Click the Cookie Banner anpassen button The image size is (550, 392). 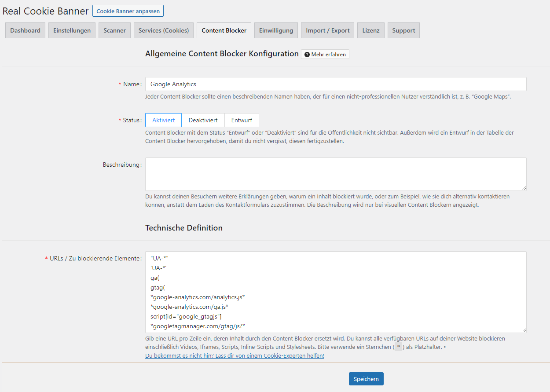coord(128,11)
